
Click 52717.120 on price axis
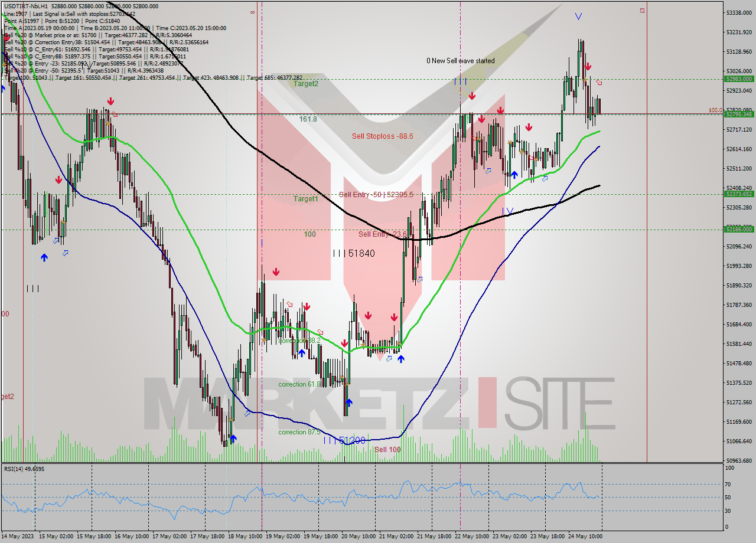(739, 129)
